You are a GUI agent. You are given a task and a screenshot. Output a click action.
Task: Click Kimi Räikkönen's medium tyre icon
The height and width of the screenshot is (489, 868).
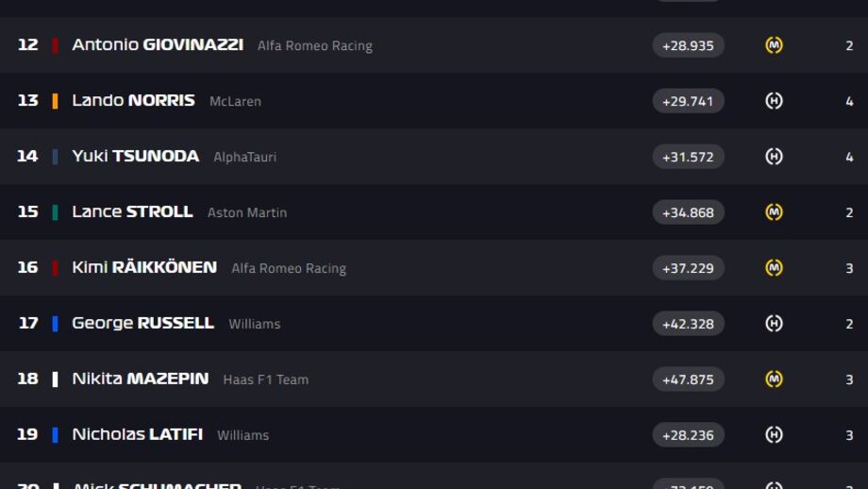[x=774, y=268]
